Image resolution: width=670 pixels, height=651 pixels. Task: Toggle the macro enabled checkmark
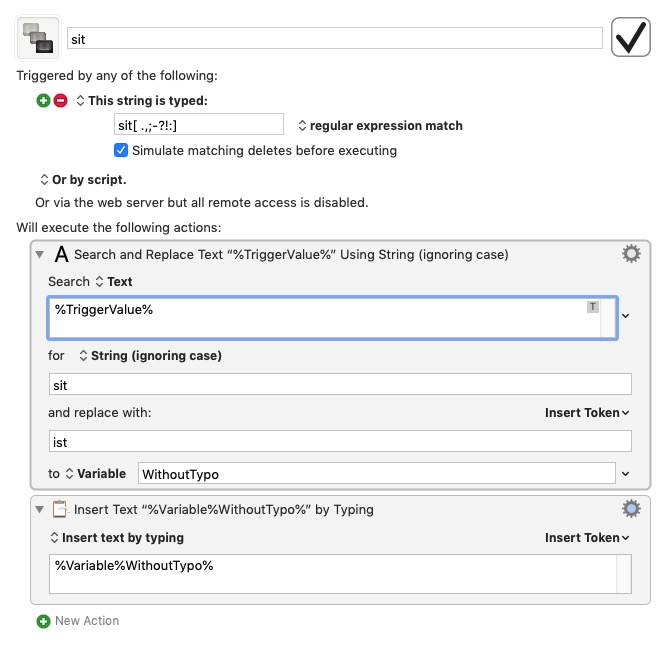point(630,37)
